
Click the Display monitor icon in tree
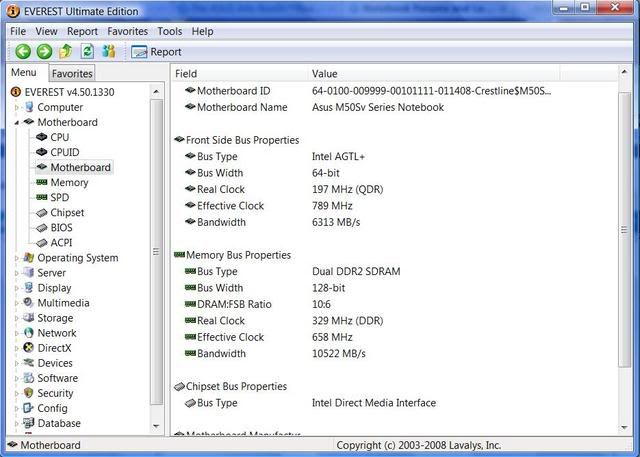click(29, 288)
